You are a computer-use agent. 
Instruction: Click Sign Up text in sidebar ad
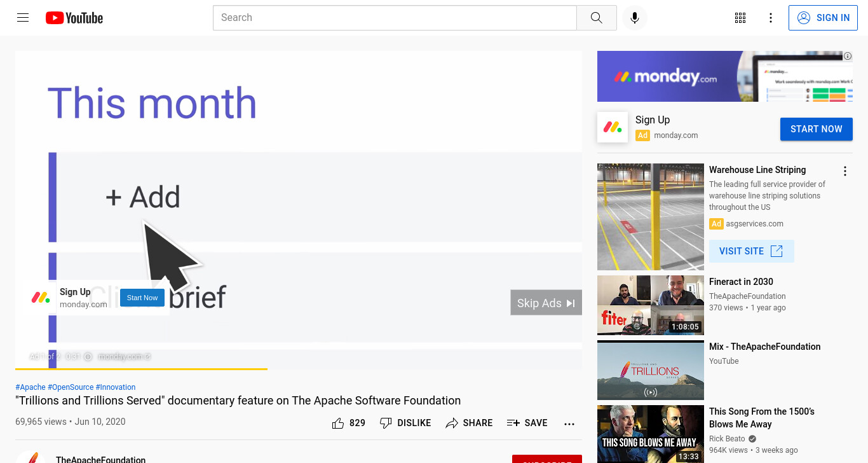click(653, 120)
